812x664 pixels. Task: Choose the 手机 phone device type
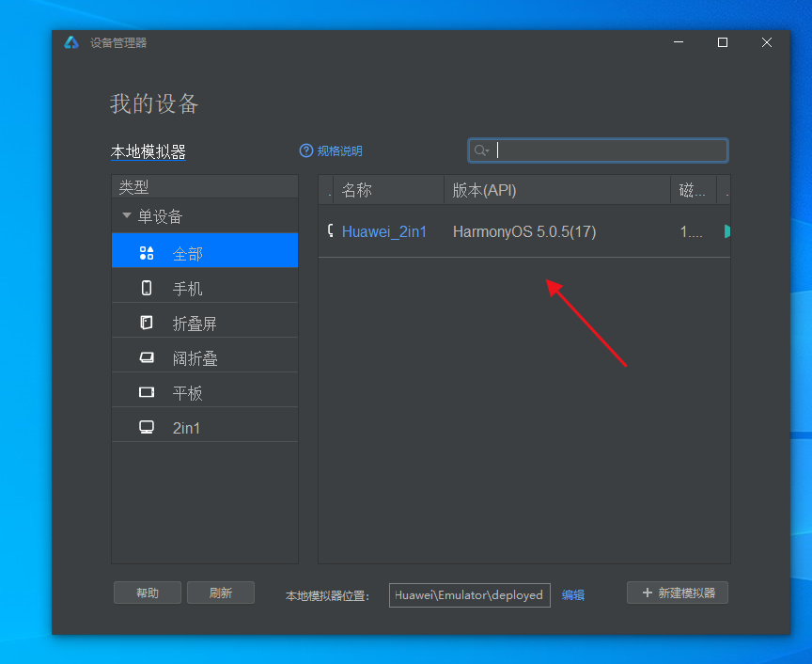point(147,288)
